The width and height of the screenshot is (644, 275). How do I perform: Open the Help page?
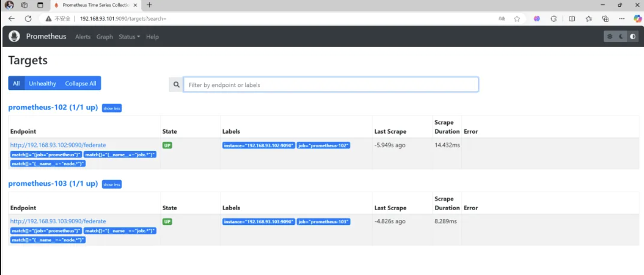point(152,37)
